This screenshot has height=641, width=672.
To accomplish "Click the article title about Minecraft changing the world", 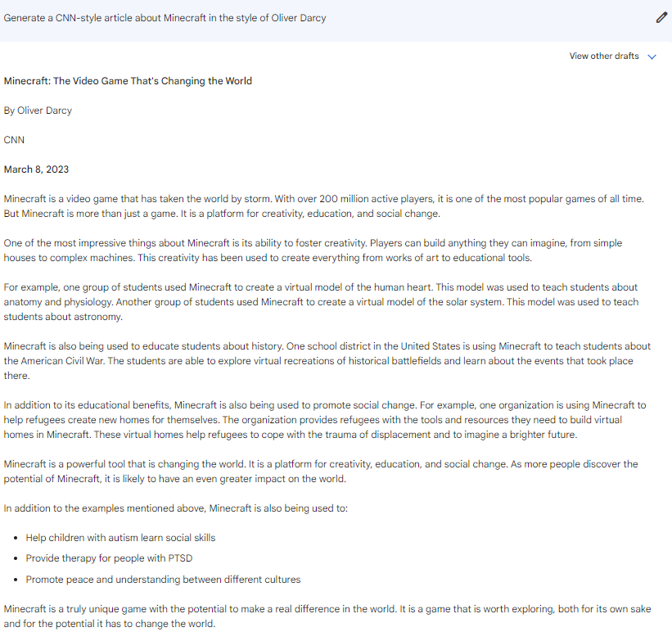I will pos(128,81).
